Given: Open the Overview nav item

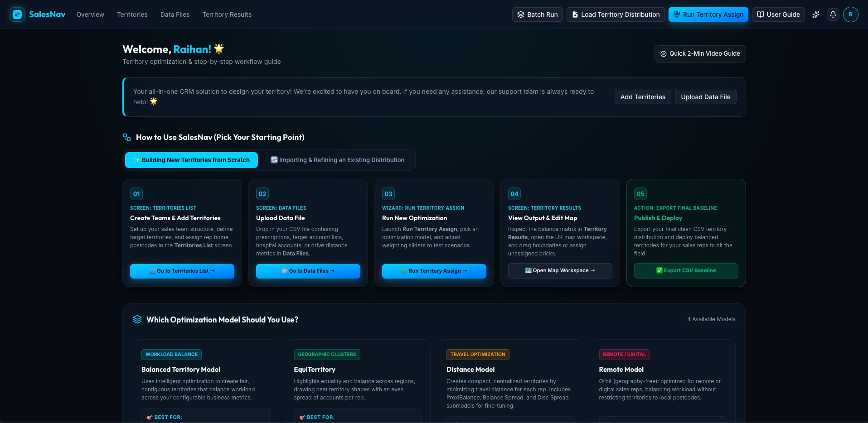Looking at the screenshot, I should click(x=90, y=14).
